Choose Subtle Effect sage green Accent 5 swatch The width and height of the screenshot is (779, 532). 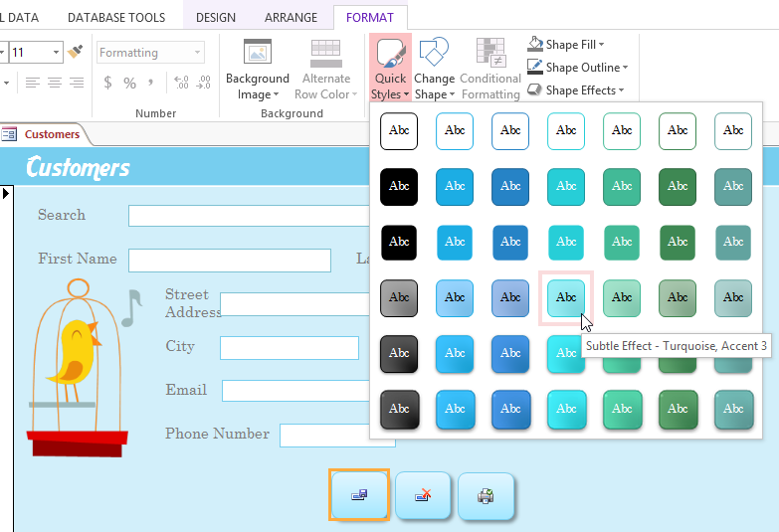[678, 297]
